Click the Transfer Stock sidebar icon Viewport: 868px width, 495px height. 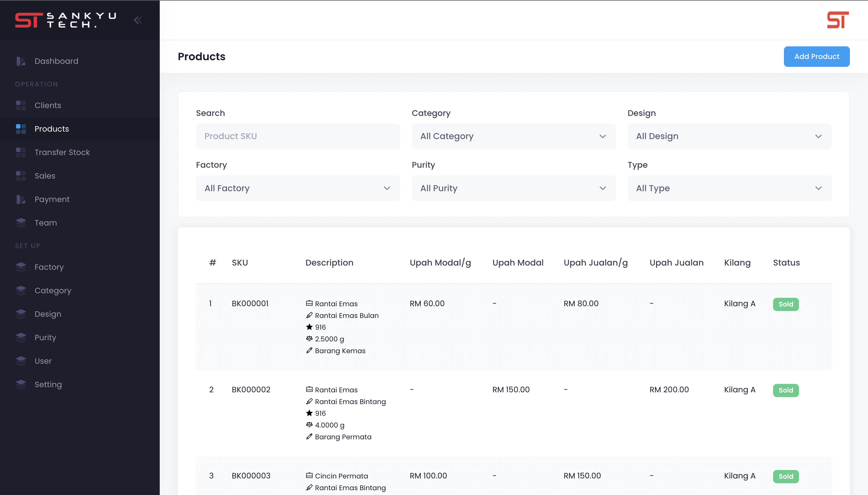pyautogui.click(x=21, y=152)
